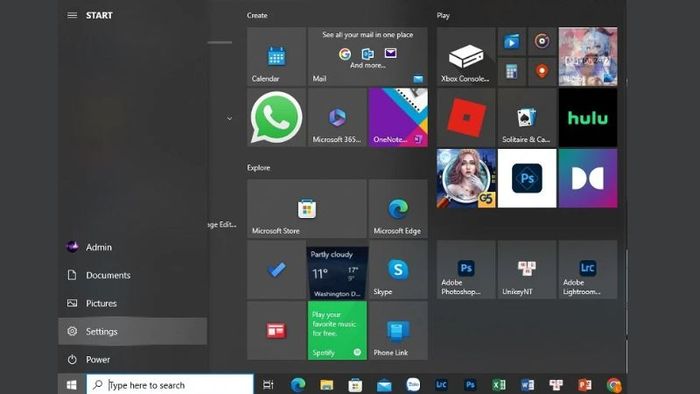Click the Create group heading
Screen dimensions: 700x394
tap(257, 15)
